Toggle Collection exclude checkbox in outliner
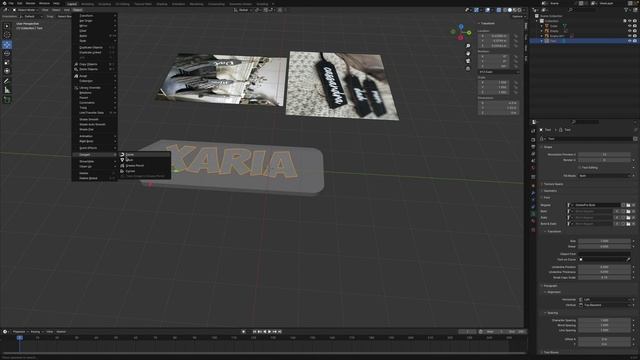 [x=624, y=21]
